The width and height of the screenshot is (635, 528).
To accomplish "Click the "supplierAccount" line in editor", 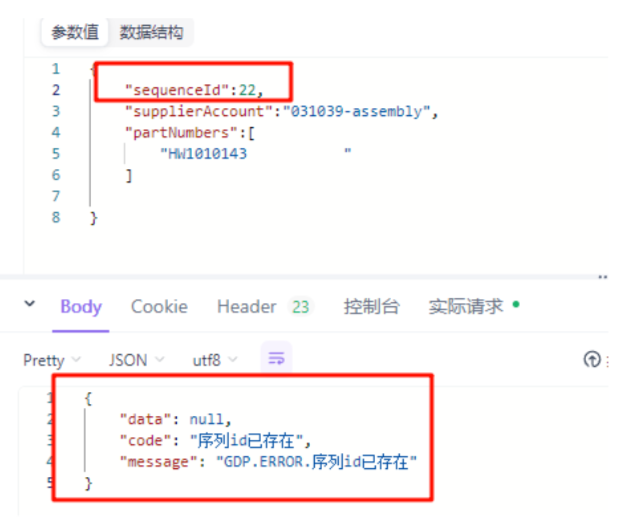I will tap(281, 111).
